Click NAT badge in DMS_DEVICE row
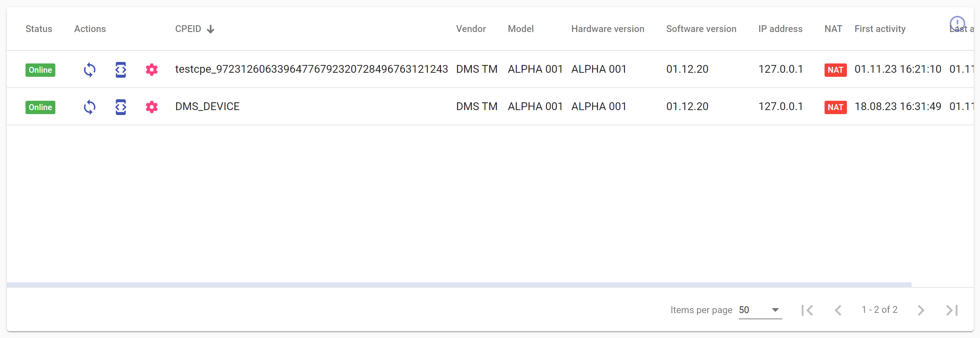The width and height of the screenshot is (980, 338). click(x=835, y=107)
